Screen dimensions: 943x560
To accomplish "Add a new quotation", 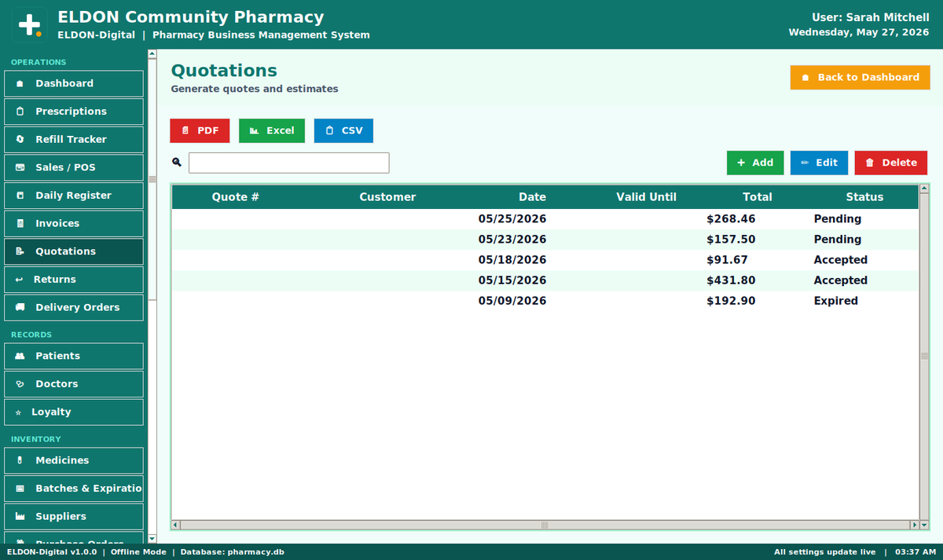I will pos(755,163).
